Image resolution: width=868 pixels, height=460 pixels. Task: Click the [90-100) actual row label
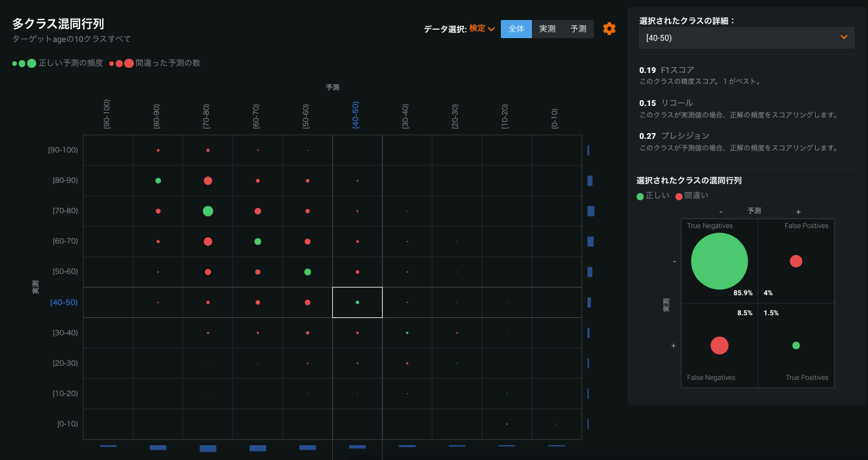point(63,150)
